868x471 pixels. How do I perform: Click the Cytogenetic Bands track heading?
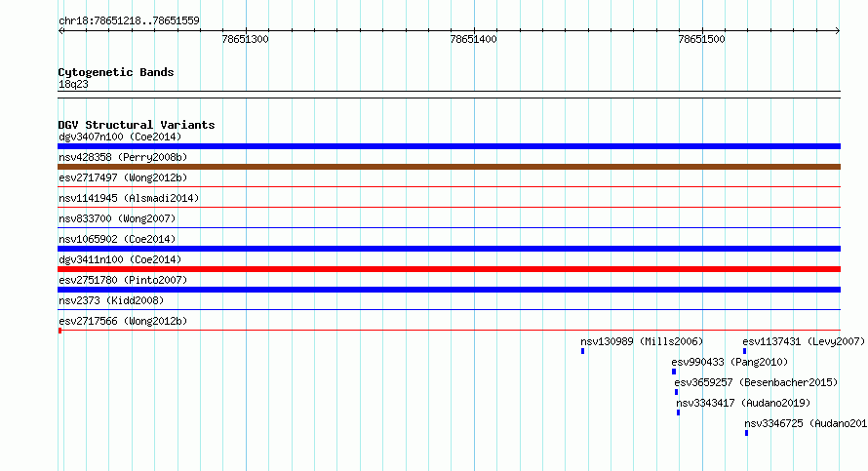click(116, 72)
